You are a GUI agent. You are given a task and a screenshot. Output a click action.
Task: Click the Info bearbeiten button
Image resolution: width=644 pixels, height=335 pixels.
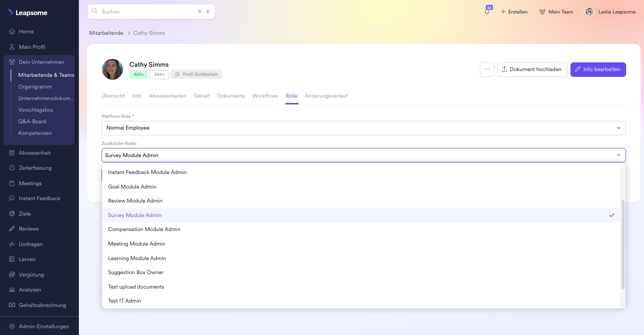coord(598,69)
